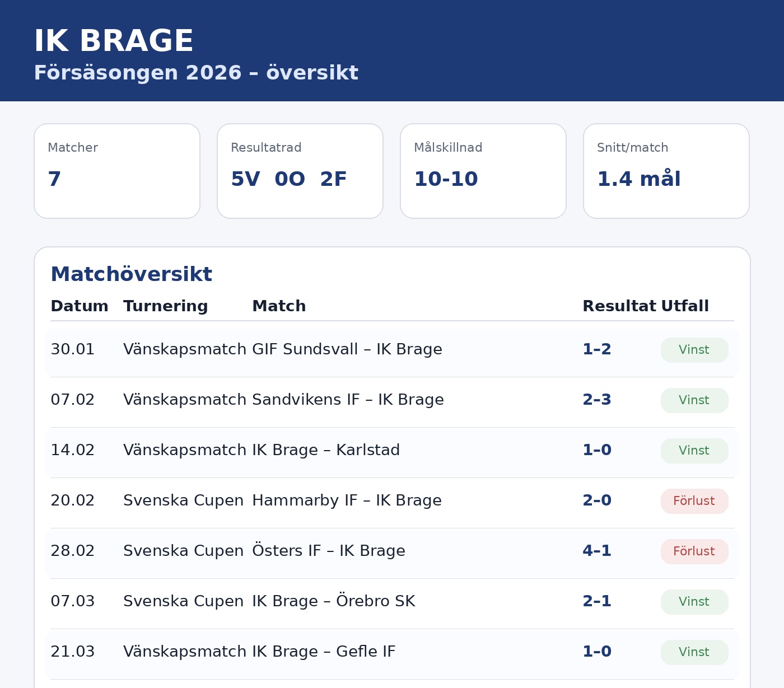Image resolution: width=784 pixels, height=688 pixels.
Task: Open the IK Brage – Örebro SK match
Action: pos(334,601)
